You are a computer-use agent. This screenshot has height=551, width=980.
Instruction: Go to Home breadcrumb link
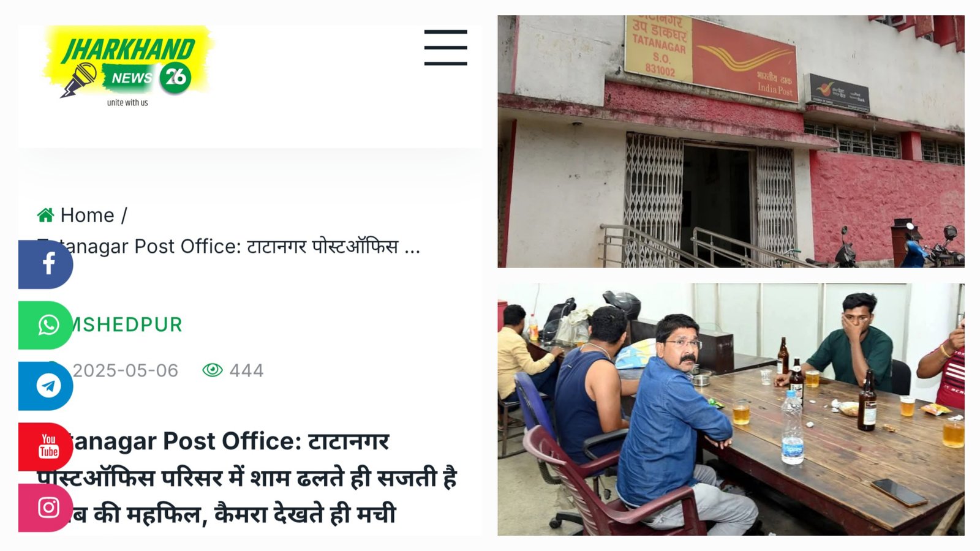(x=87, y=215)
